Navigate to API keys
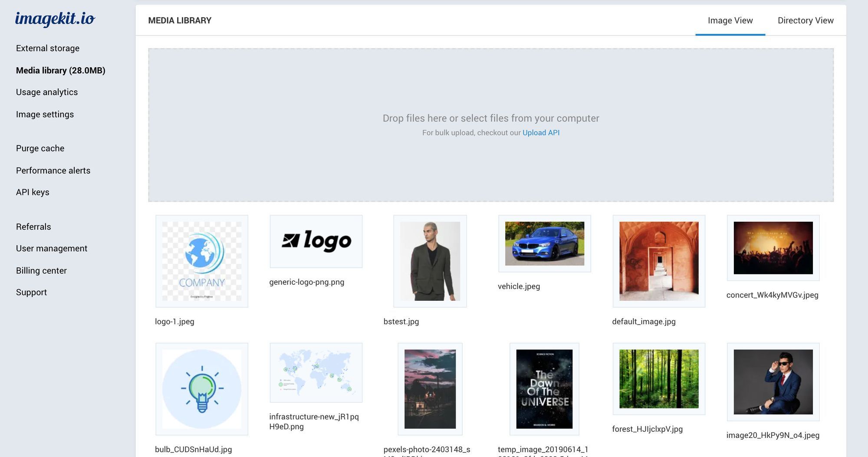 click(x=33, y=192)
